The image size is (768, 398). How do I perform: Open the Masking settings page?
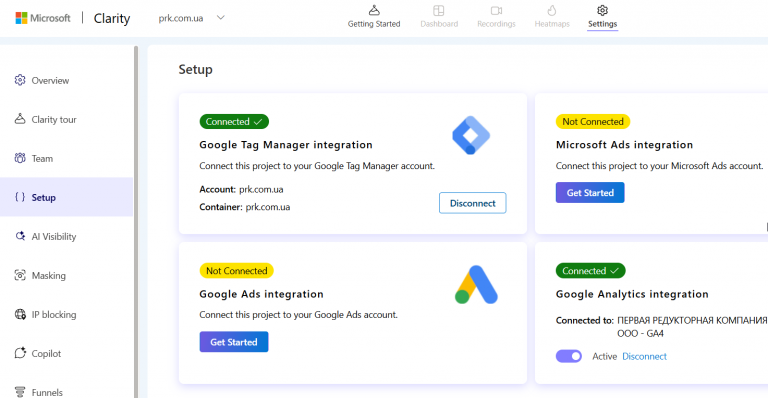point(66,275)
